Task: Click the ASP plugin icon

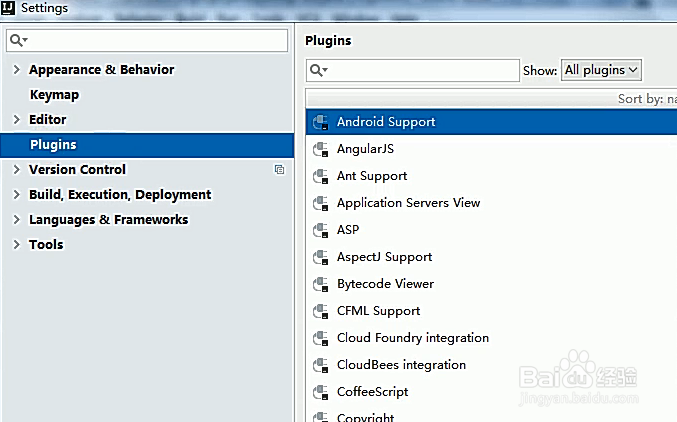Action: point(321,230)
